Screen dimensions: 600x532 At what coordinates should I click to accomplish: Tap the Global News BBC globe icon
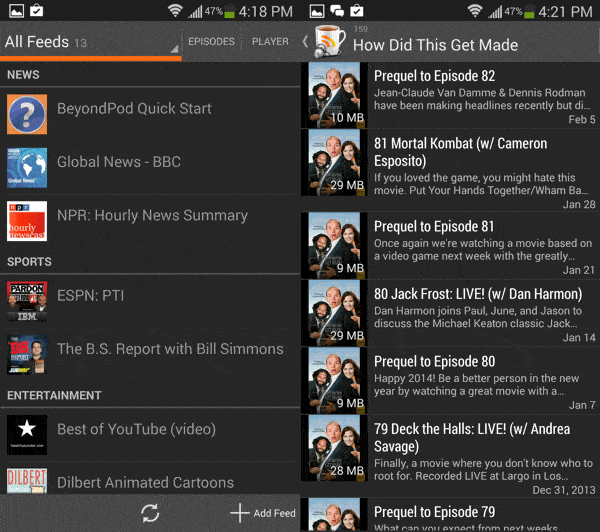27,168
